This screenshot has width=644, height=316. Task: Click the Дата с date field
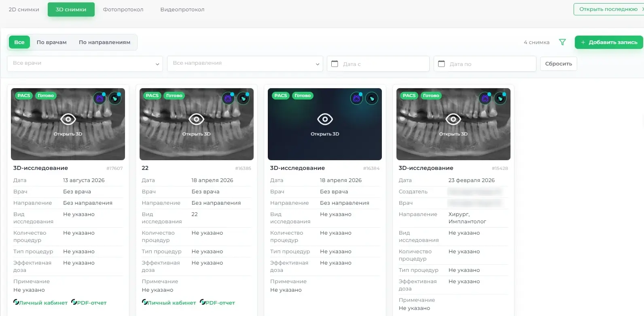[378, 64]
